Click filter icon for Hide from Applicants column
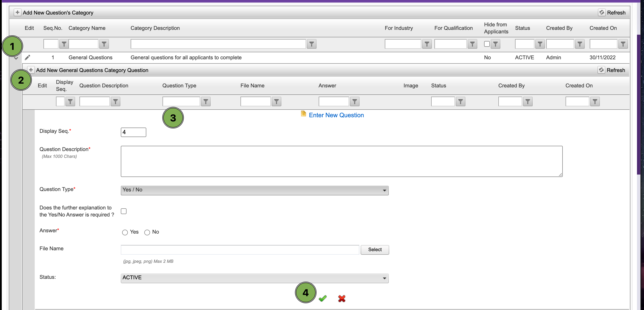The image size is (644, 310). click(496, 44)
